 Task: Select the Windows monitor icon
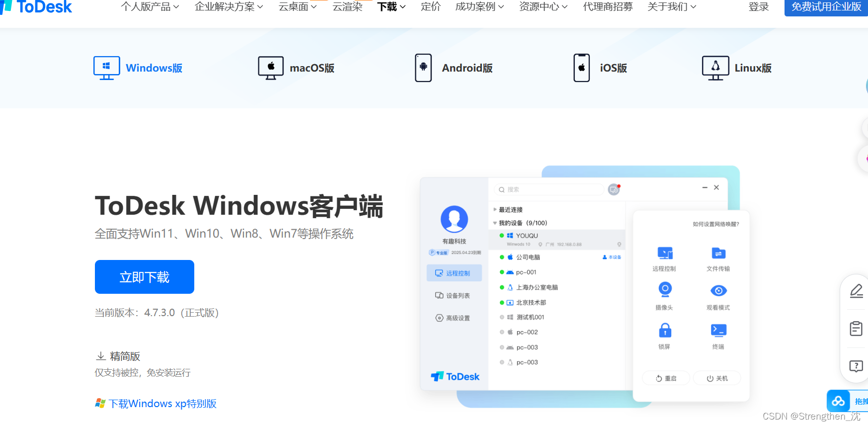coord(107,68)
